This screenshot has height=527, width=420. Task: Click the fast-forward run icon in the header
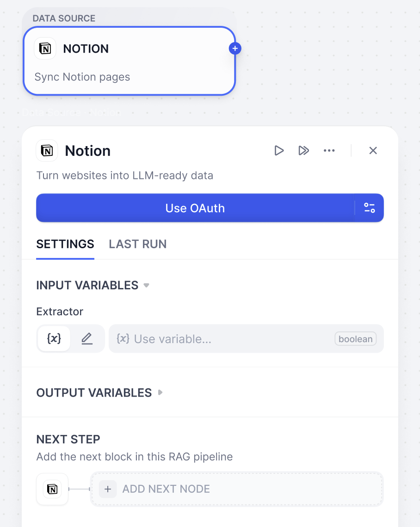tap(304, 150)
